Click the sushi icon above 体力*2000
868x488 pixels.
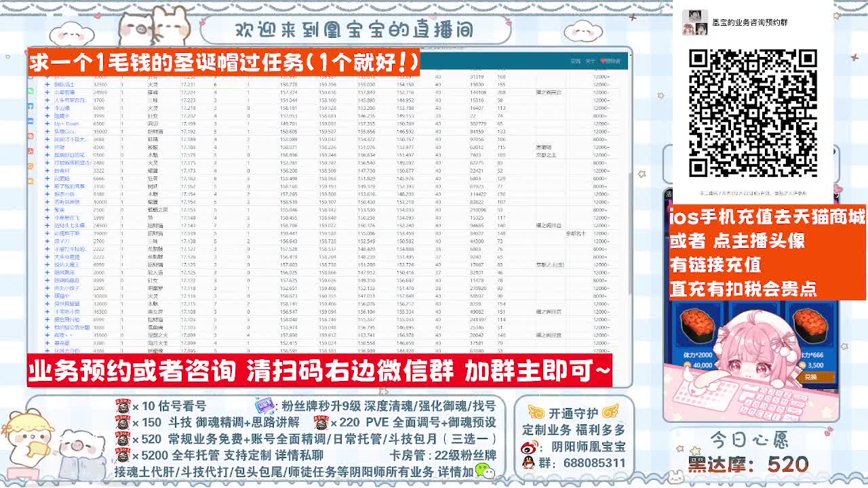tap(696, 325)
